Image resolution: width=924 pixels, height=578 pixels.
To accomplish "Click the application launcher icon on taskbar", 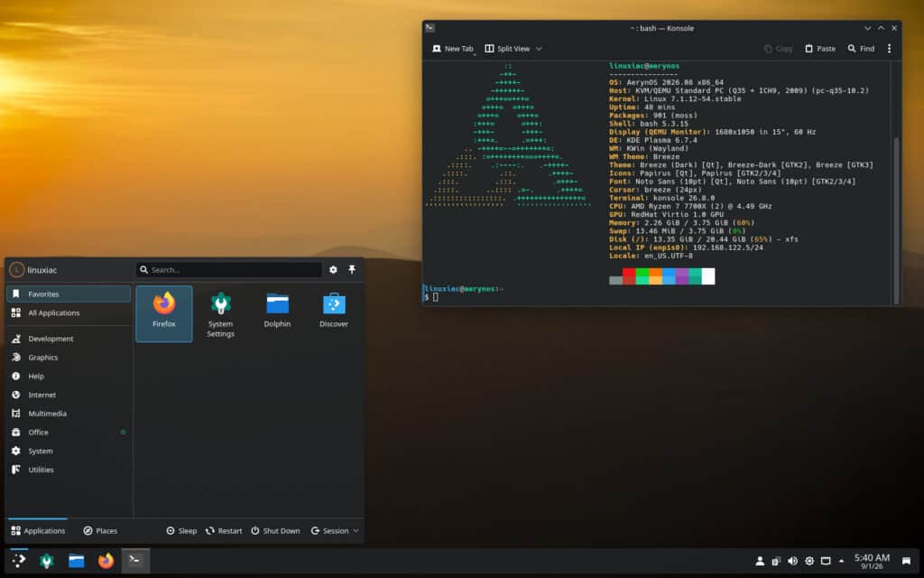I will click(x=19, y=560).
